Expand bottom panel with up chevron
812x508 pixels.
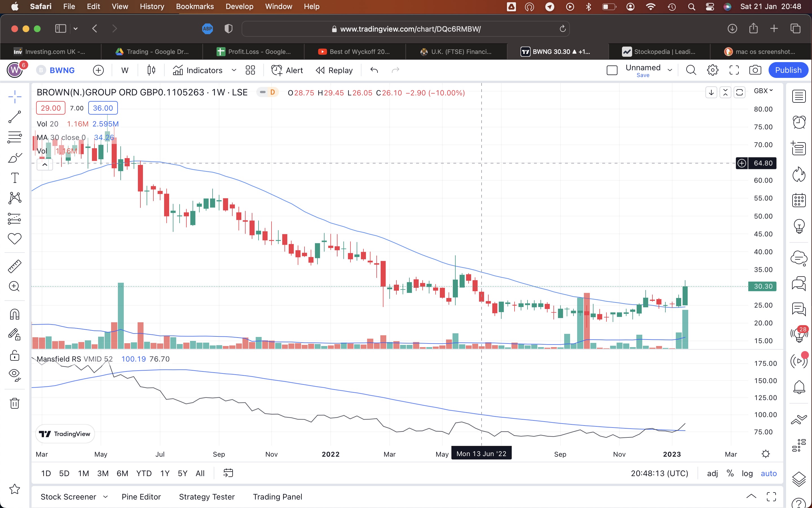pyautogui.click(x=751, y=496)
